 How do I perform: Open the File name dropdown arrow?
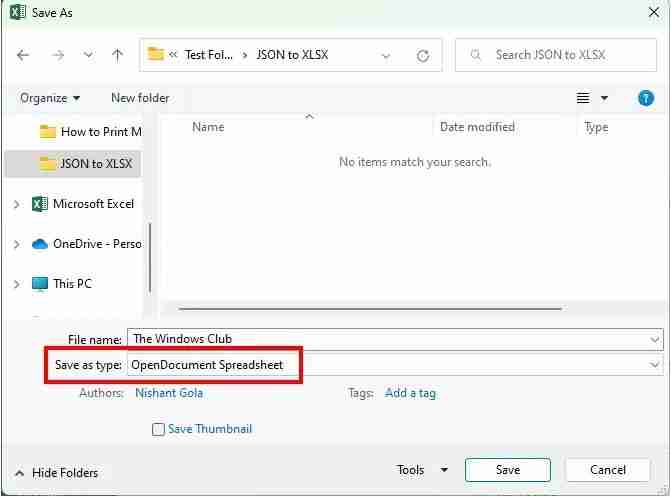pos(655,340)
